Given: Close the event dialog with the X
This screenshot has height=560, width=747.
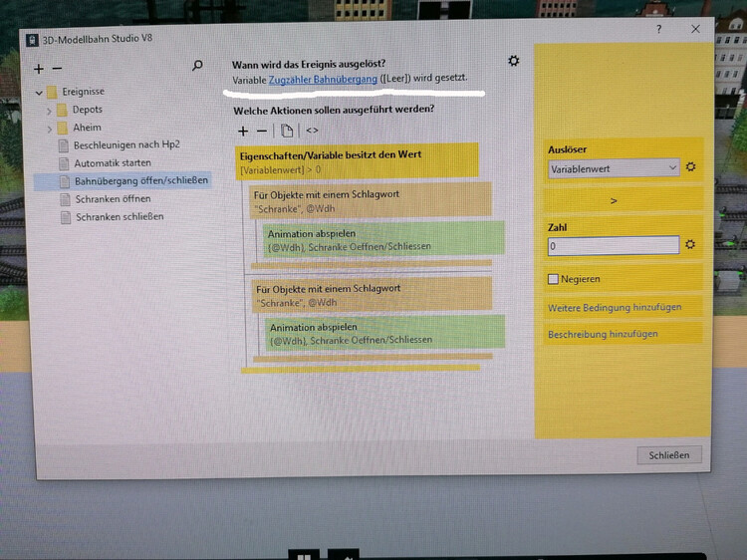Looking at the screenshot, I should pos(695,29).
